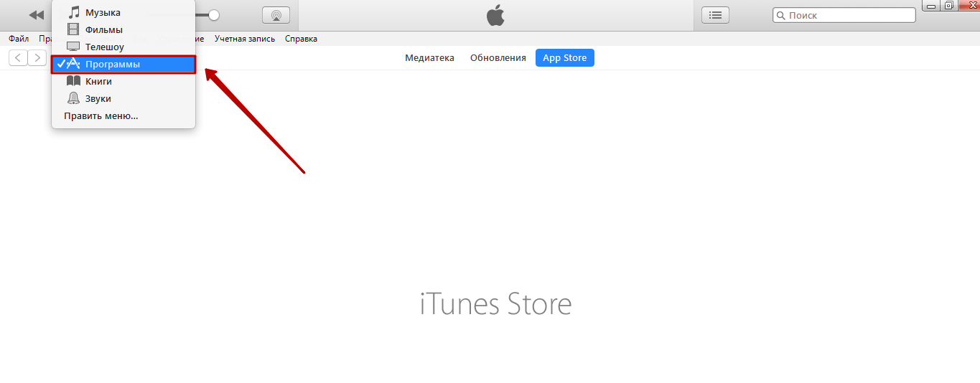
Task: Switch to the Медиатека tab
Action: click(x=429, y=58)
